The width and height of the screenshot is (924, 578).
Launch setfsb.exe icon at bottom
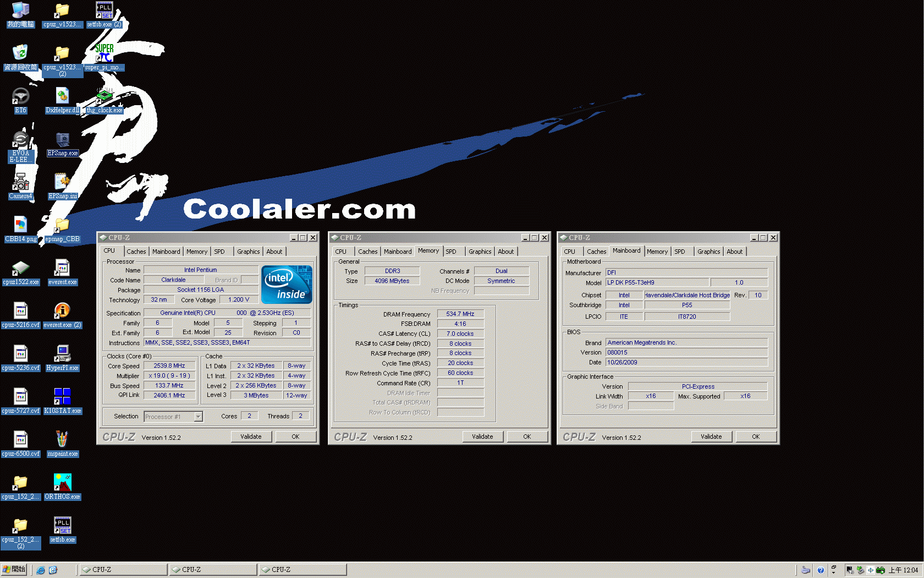[62, 530]
